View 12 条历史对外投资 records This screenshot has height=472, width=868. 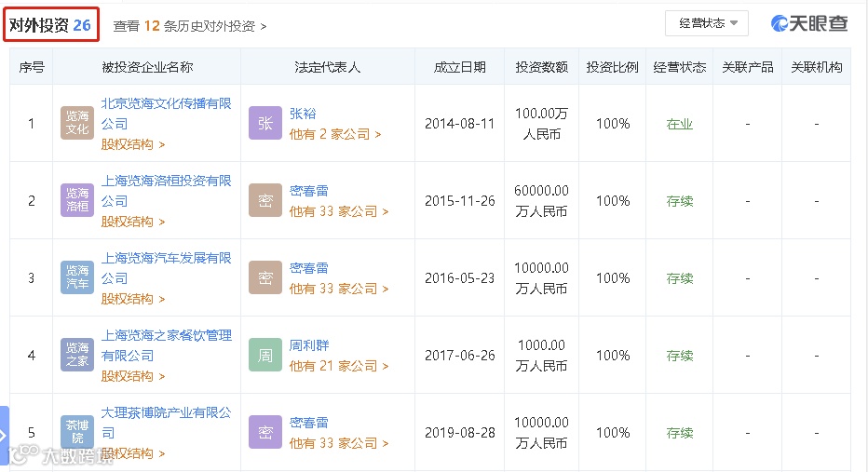tap(189, 26)
